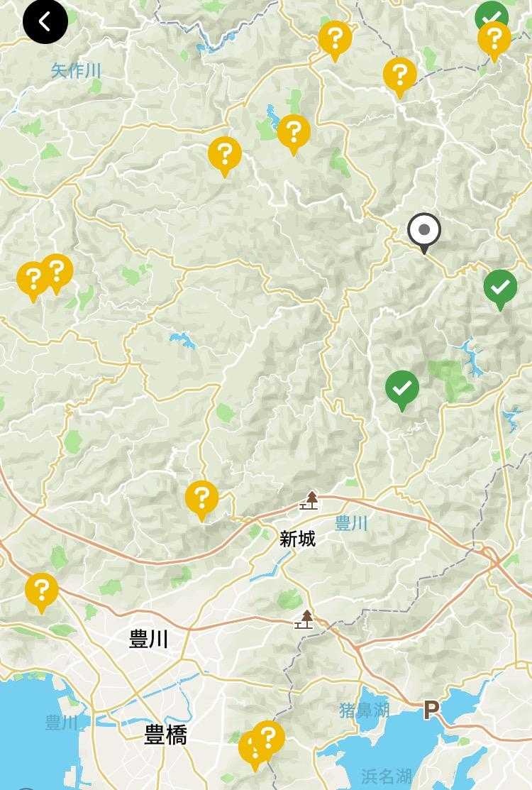Image resolution: width=532 pixels, height=790 pixels.
Task: Select the white current-location pin
Action: click(424, 233)
